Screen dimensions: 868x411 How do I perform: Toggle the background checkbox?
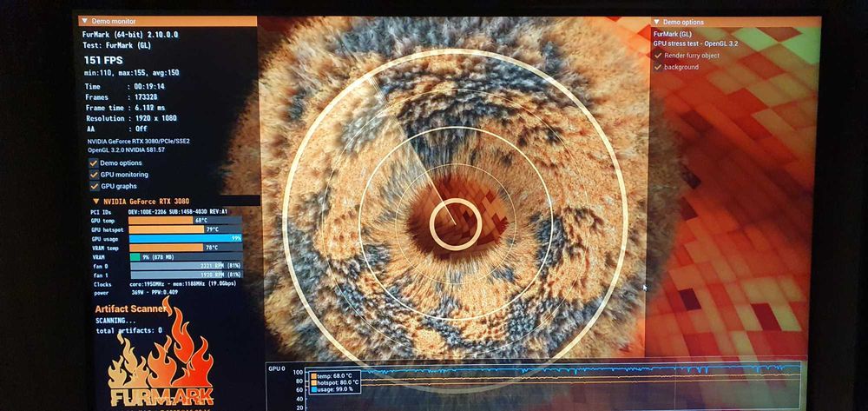658,67
